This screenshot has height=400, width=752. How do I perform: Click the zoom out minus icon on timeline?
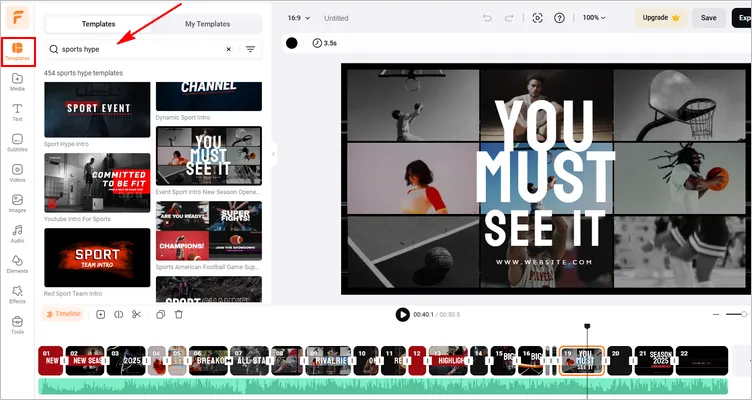click(716, 315)
